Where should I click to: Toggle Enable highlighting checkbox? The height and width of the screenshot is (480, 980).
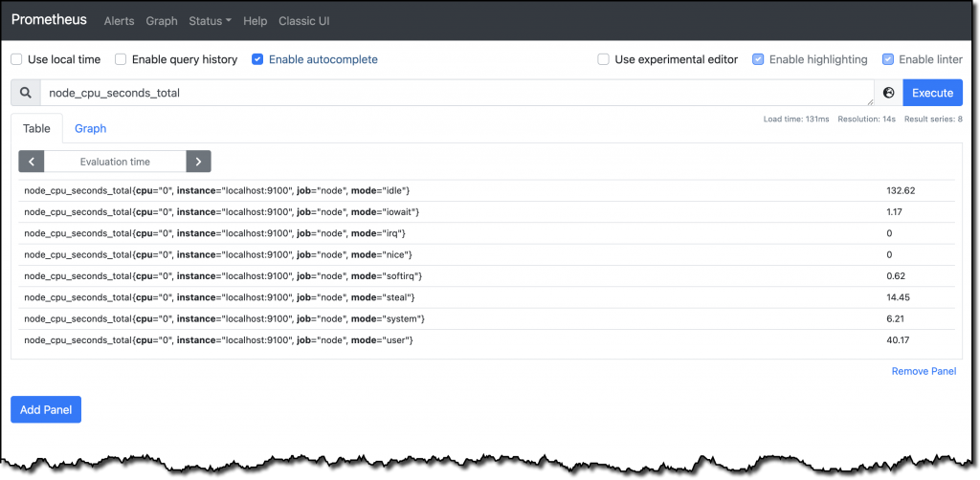pos(758,60)
